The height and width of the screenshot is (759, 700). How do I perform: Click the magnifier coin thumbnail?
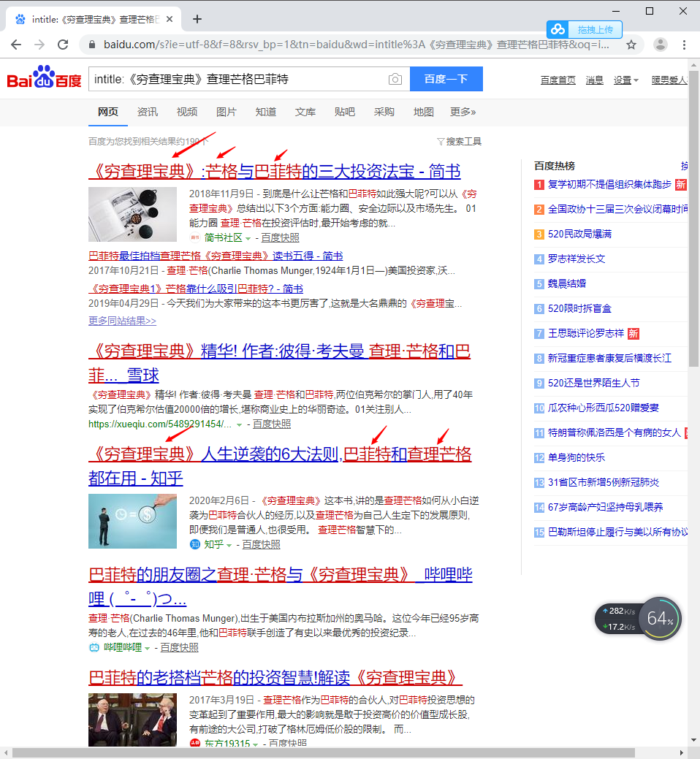pyautogui.click(x=133, y=521)
